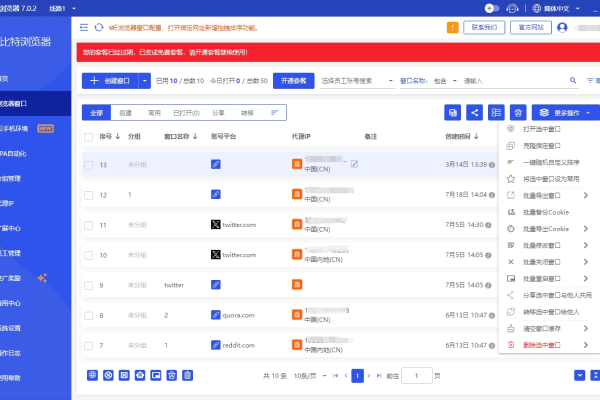Select 删除选中窗口 in the menu

click(541, 345)
